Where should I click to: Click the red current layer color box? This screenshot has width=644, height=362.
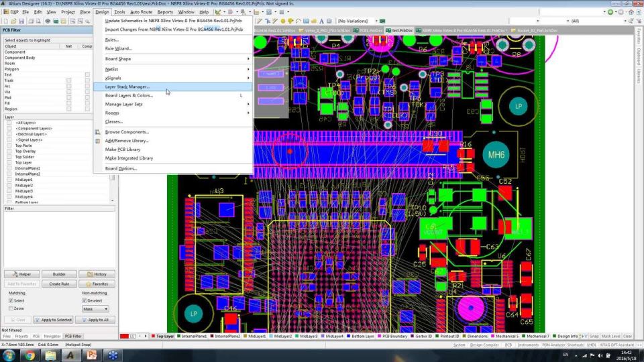click(125, 336)
